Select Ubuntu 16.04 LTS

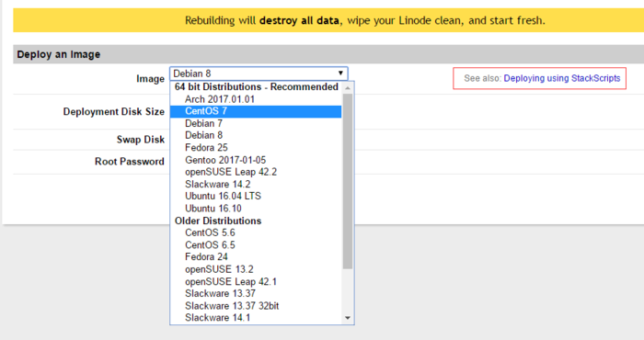click(256, 196)
